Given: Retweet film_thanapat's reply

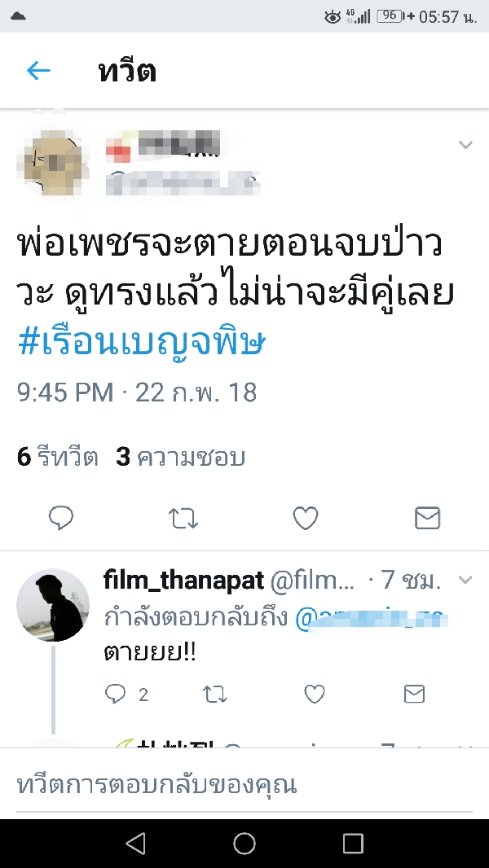Looking at the screenshot, I should tap(215, 694).
